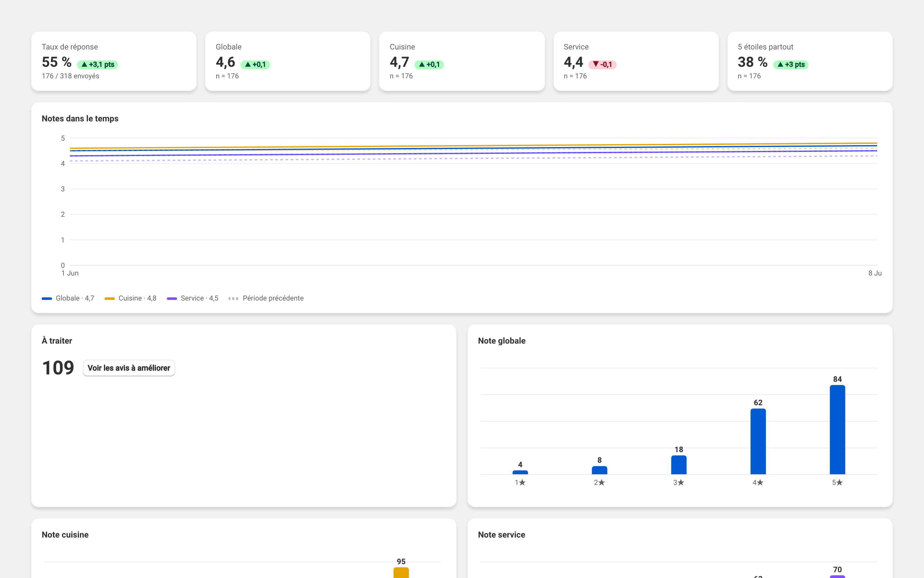Click the +3 pts trend badge

click(x=791, y=65)
